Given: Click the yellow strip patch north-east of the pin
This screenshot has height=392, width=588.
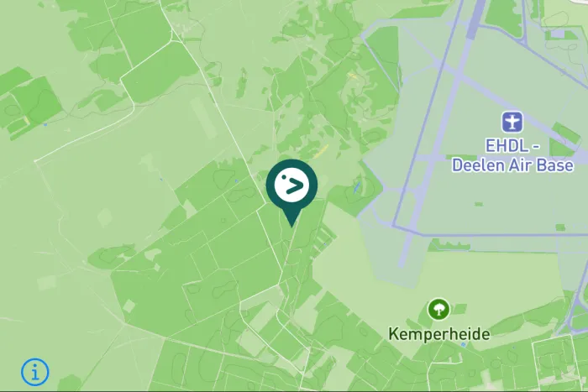Looking at the screenshot, I should (x=322, y=151).
